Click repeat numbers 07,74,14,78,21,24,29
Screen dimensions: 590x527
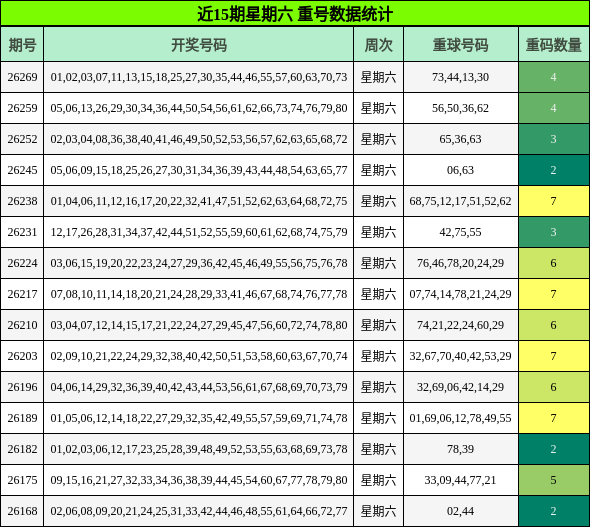tap(461, 294)
